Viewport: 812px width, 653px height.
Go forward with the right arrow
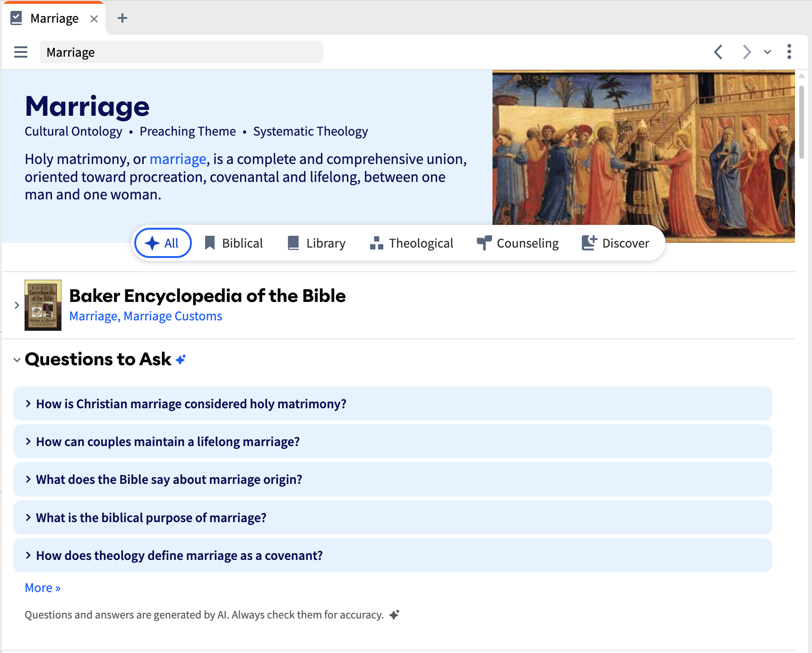point(746,52)
